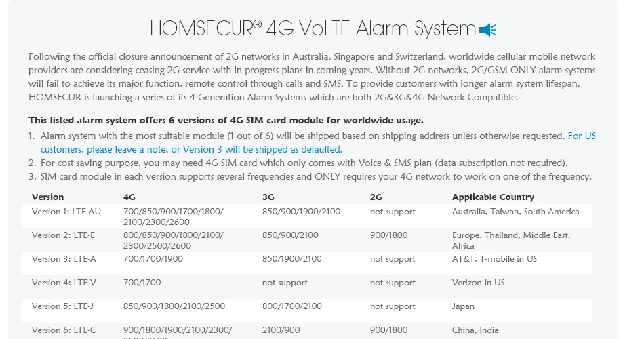Click the 'Australia, Taiwan, South America' cell
The image size is (644, 339).
515,212
